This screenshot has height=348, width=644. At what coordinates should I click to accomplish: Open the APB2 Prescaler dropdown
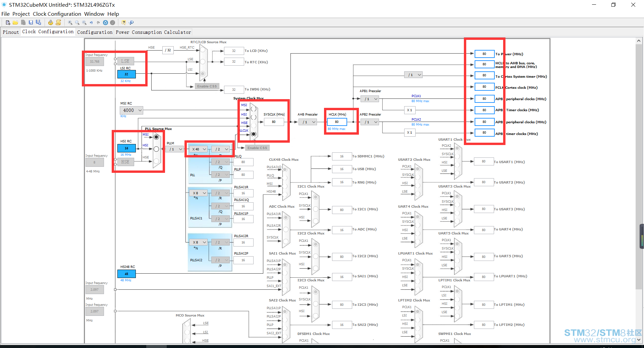click(370, 122)
